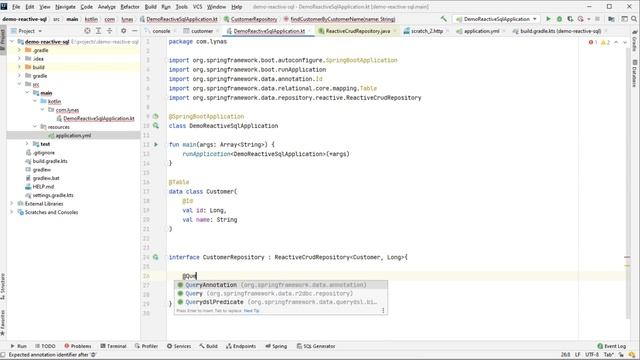Image resolution: width=640 pixels, height=360 pixels.
Task: Click gutter icon beside interface CustomerRepository
Action: tap(156, 257)
